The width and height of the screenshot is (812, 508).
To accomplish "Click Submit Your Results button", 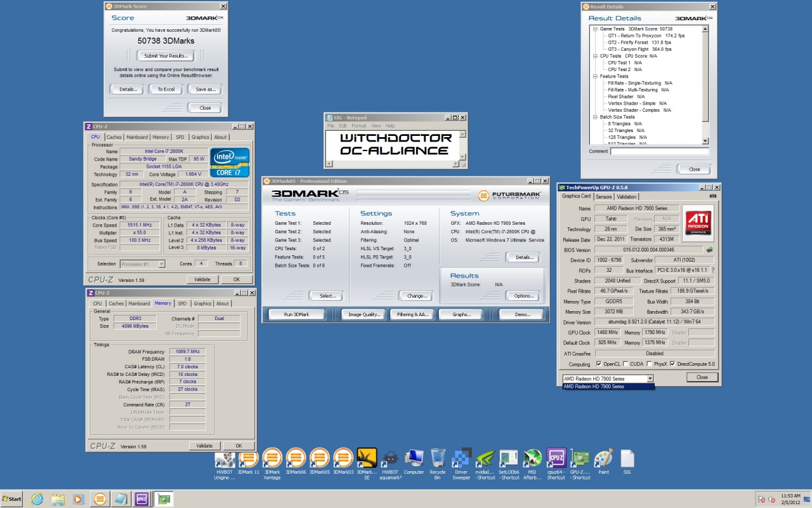I will [x=166, y=56].
